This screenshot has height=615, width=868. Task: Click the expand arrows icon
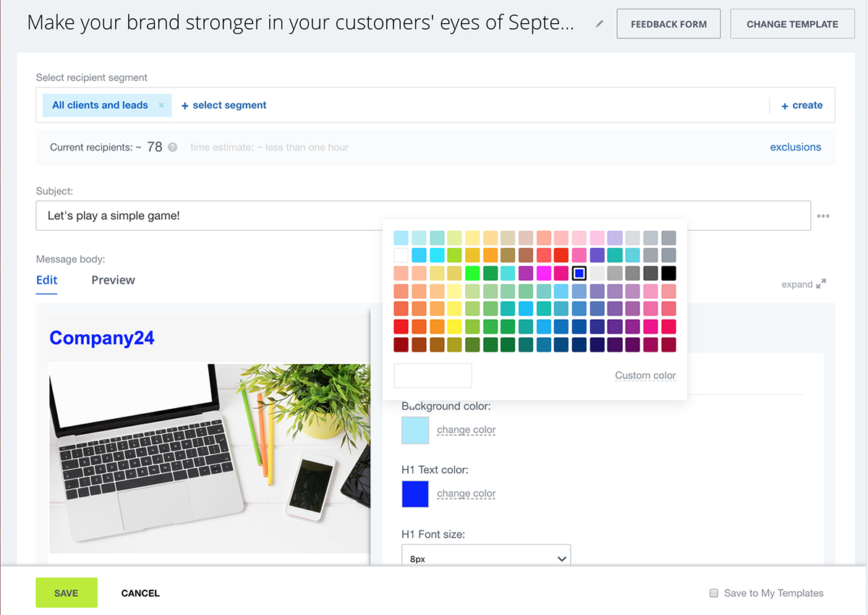821,284
